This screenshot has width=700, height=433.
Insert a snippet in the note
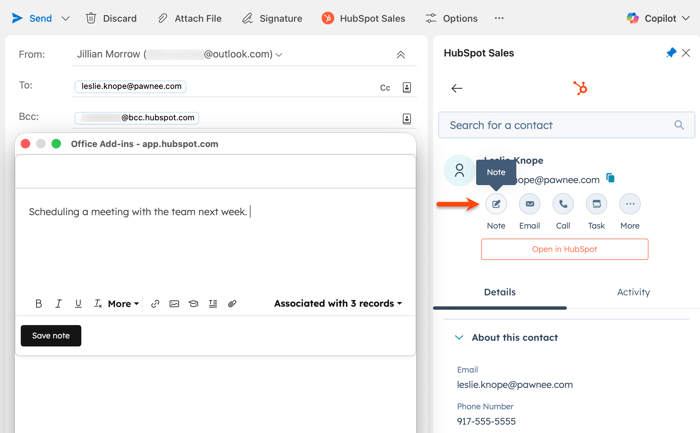point(213,304)
